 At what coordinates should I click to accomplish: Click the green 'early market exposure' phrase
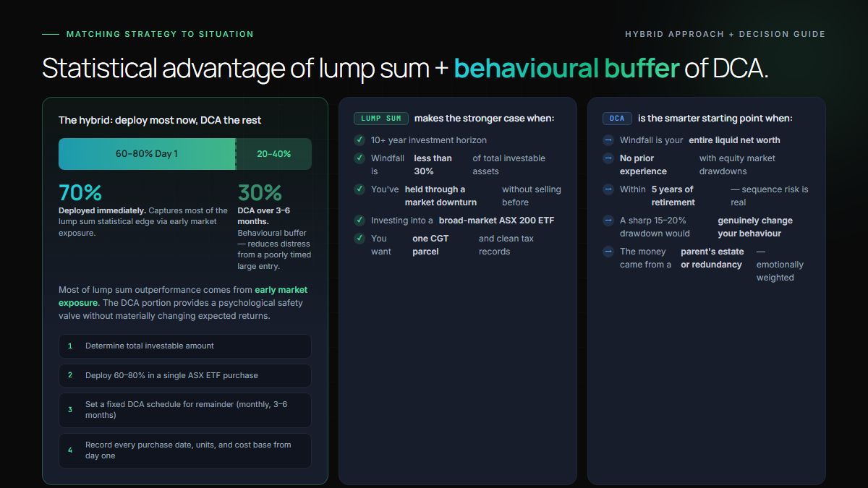183,296
